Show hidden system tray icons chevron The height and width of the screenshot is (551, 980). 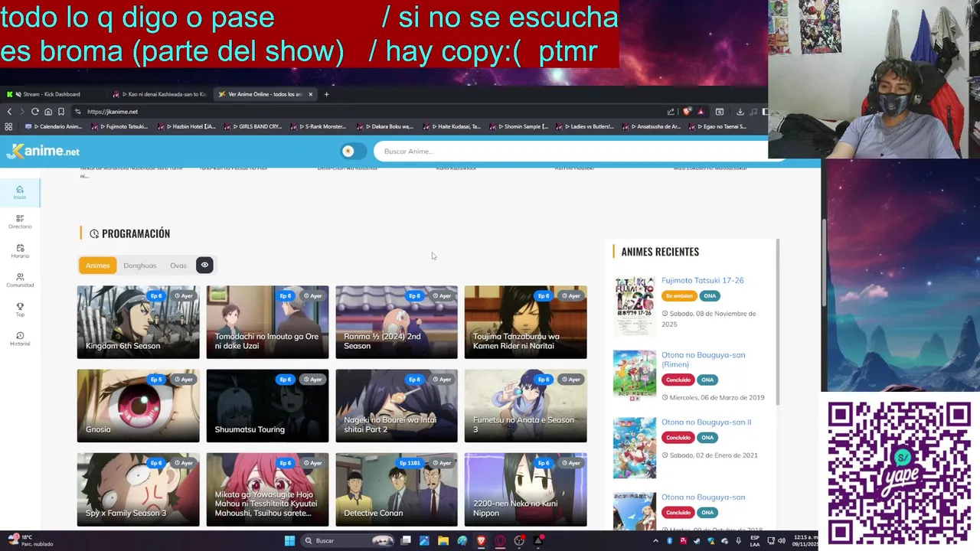coord(655,541)
